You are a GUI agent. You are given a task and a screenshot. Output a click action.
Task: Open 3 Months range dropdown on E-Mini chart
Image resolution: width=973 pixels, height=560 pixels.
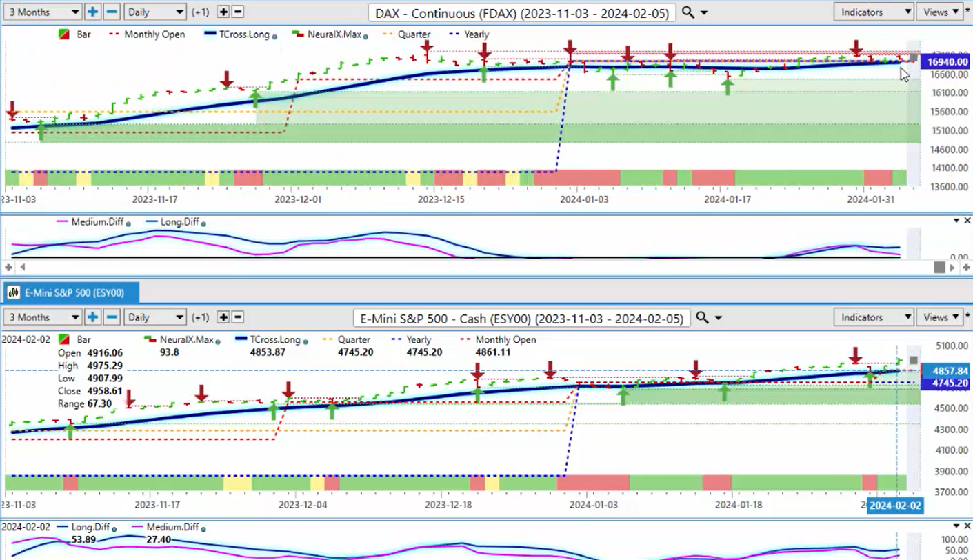42,317
